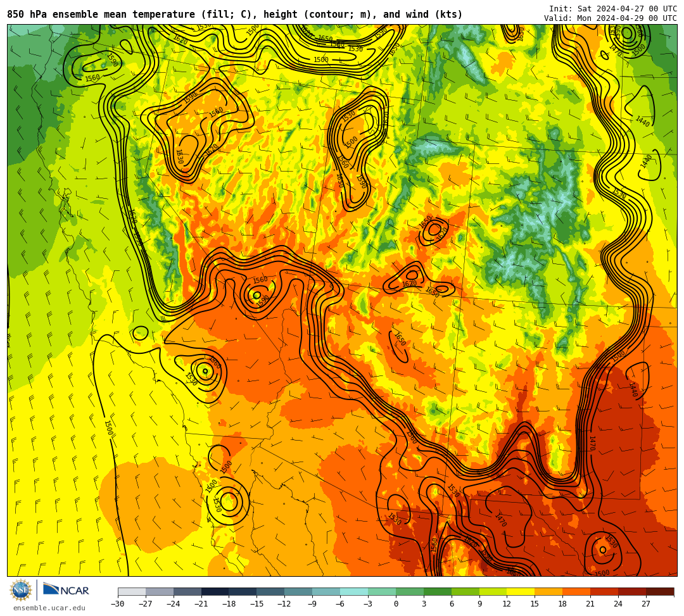Select the 850 hPa ensemble mean temperature title
Image resolution: width=684 pixels, height=616 pixels.
235,15
